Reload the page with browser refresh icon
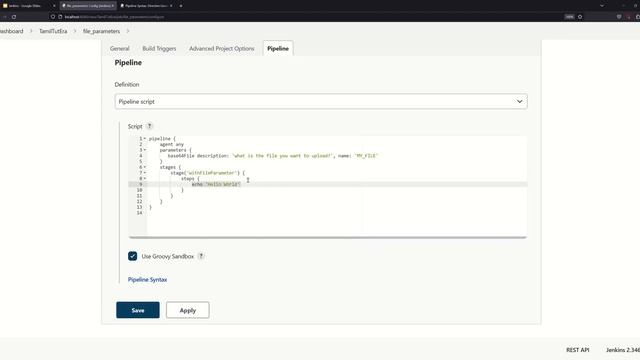 click(14, 17)
